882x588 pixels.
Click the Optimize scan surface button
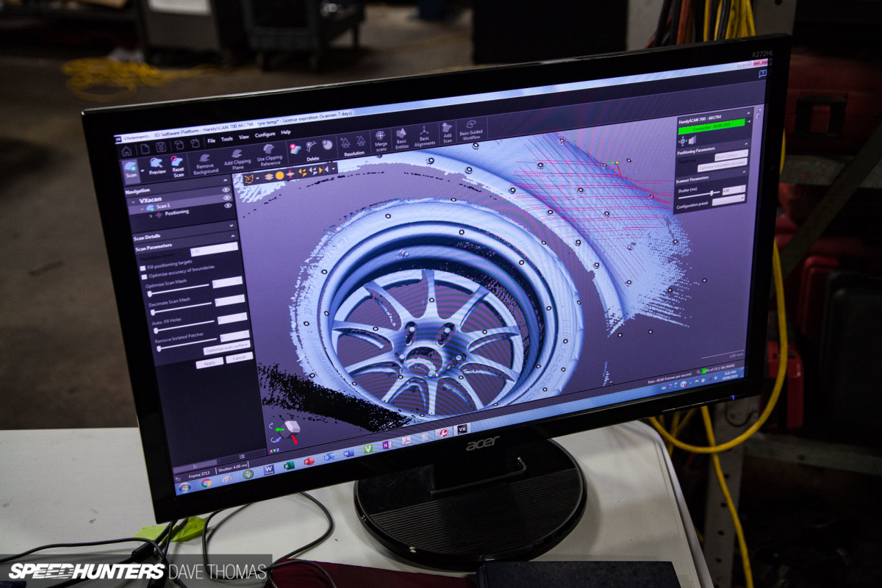point(226,349)
